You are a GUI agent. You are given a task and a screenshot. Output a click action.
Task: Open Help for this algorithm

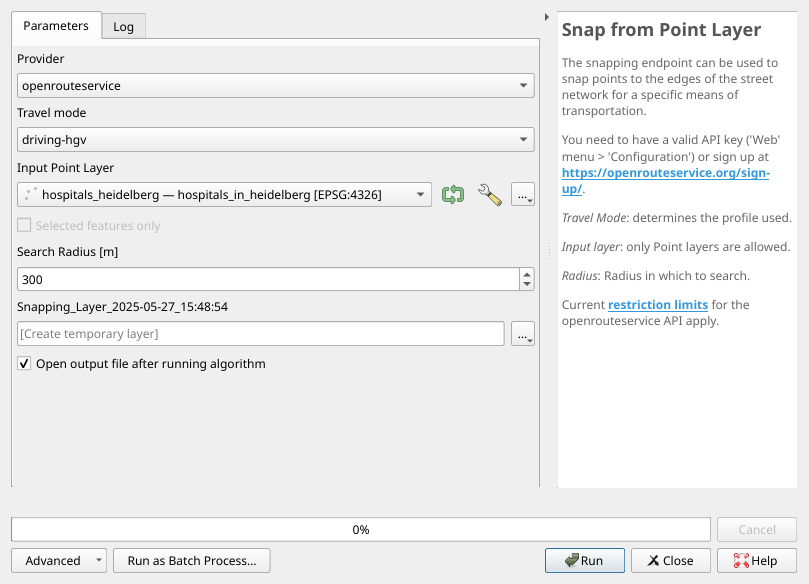[x=756, y=561]
